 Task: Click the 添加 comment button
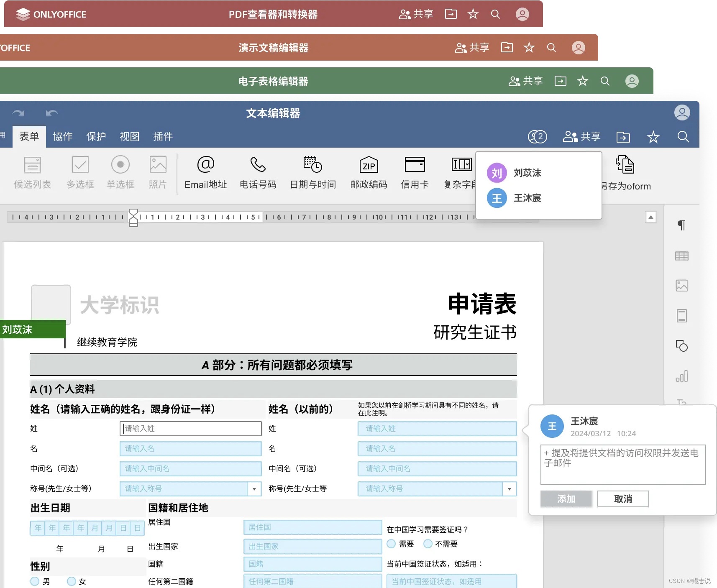click(566, 499)
